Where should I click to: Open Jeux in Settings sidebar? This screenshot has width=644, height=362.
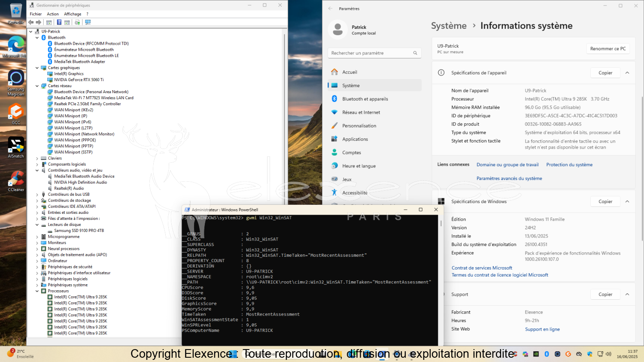pyautogui.click(x=374, y=179)
